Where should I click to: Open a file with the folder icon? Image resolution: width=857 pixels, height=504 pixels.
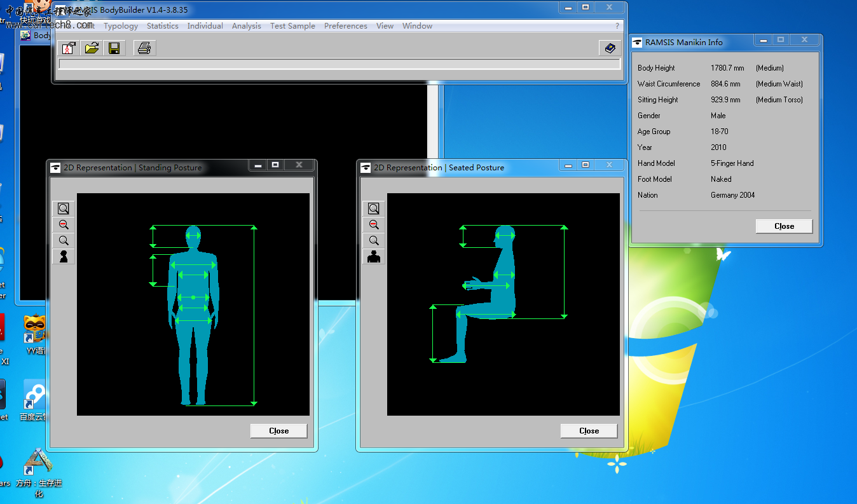click(92, 48)
